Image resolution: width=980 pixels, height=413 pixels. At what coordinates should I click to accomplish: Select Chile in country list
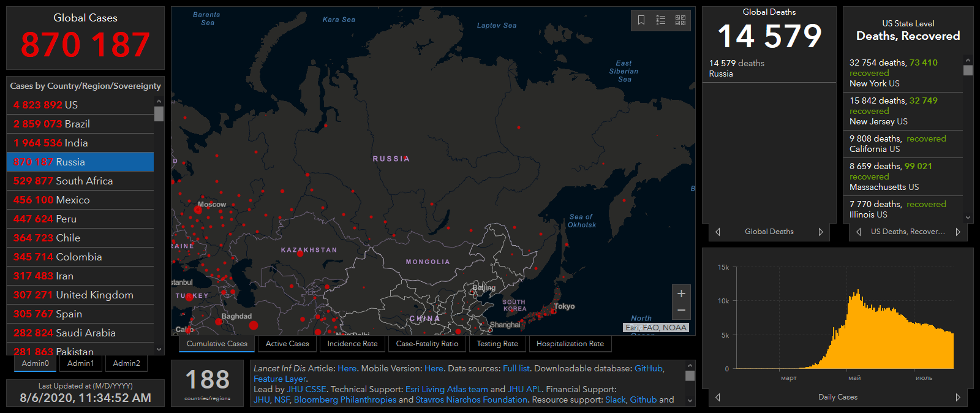point(80,238)
